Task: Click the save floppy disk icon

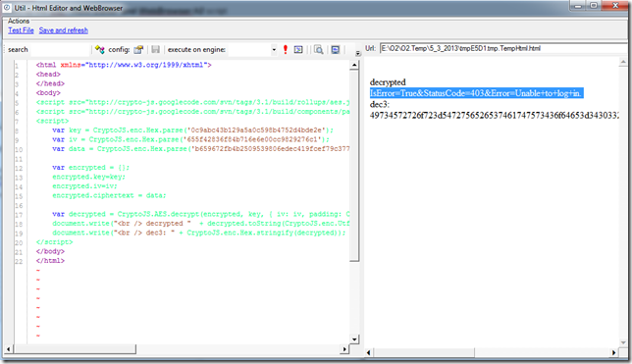Action: coord(156,50)
